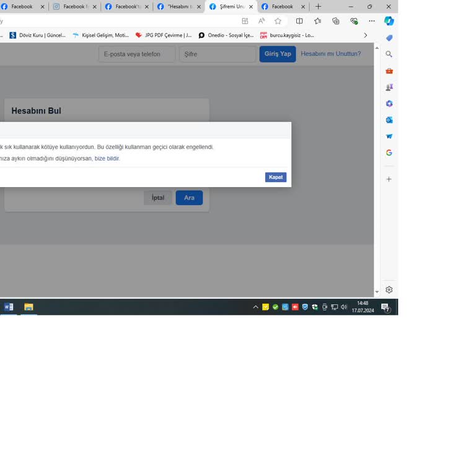This screenshot has width=476, height=476.
Task: Open the yellow sticky note tray icon
Action: (266, 307)
